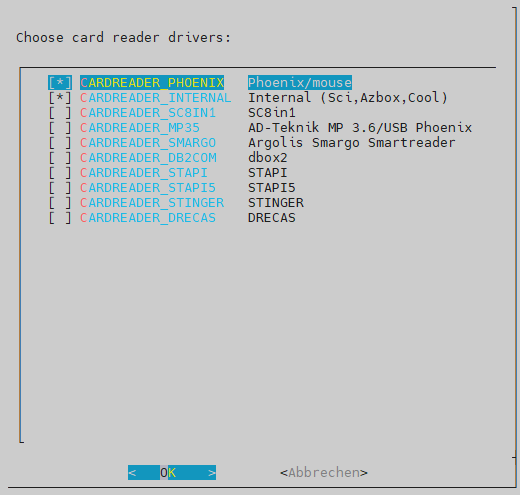Click the STAPI5 description text
Screen dimensions: 520x495
272,188
